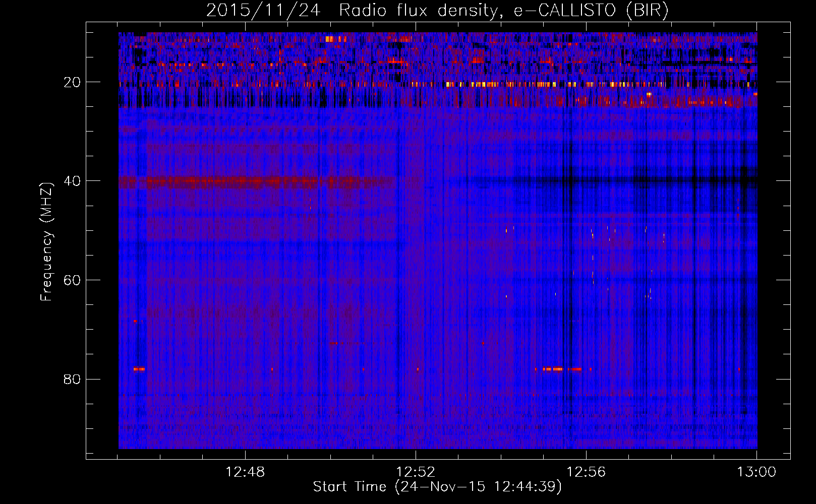Click the 12:52 time tick label

(416, 472)
